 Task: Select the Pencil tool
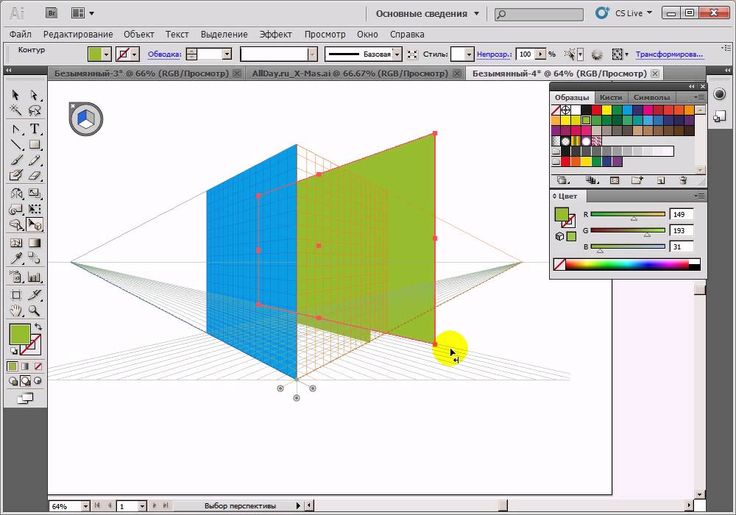[34, 160]
